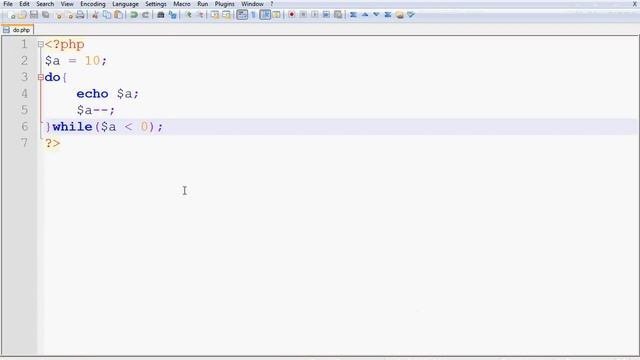The image size is (640, 360).
Task: Click the blue up-arrow toolbar icon
Action: coord(365,15)
